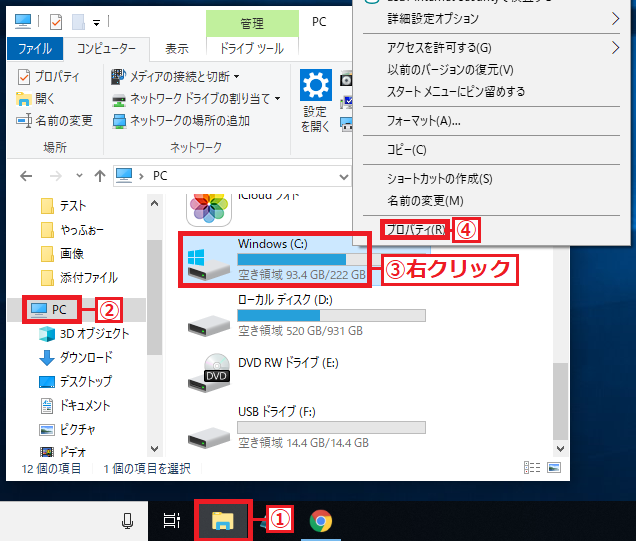Click the Properties quick access icon
This screenshot has height=541, width=637.
[56, 22]
